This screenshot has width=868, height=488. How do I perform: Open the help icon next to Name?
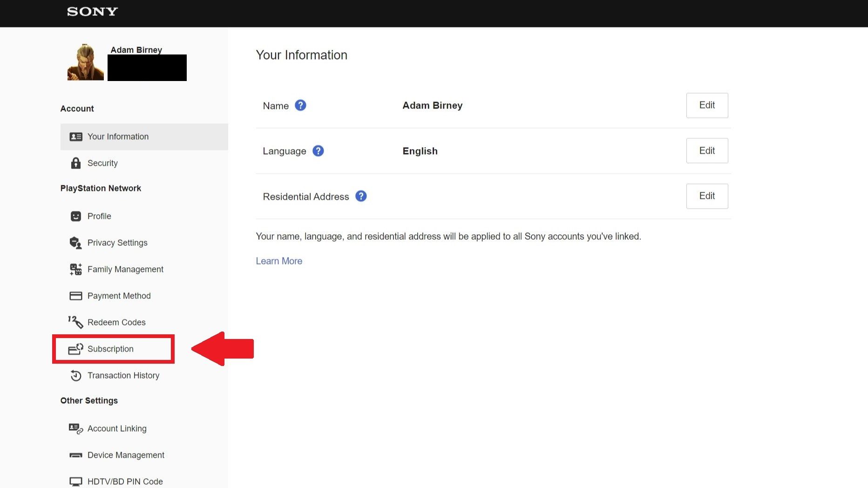coord(300,106)
